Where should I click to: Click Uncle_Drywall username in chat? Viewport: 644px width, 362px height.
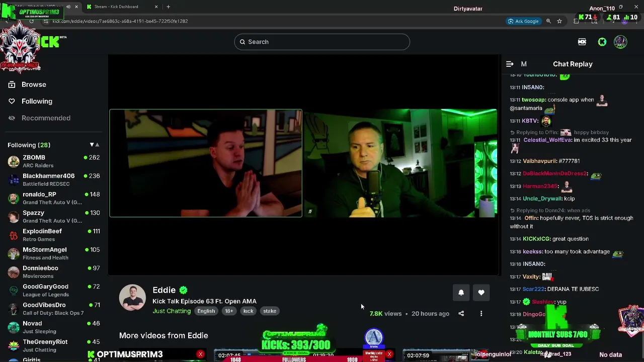(542, 199)
